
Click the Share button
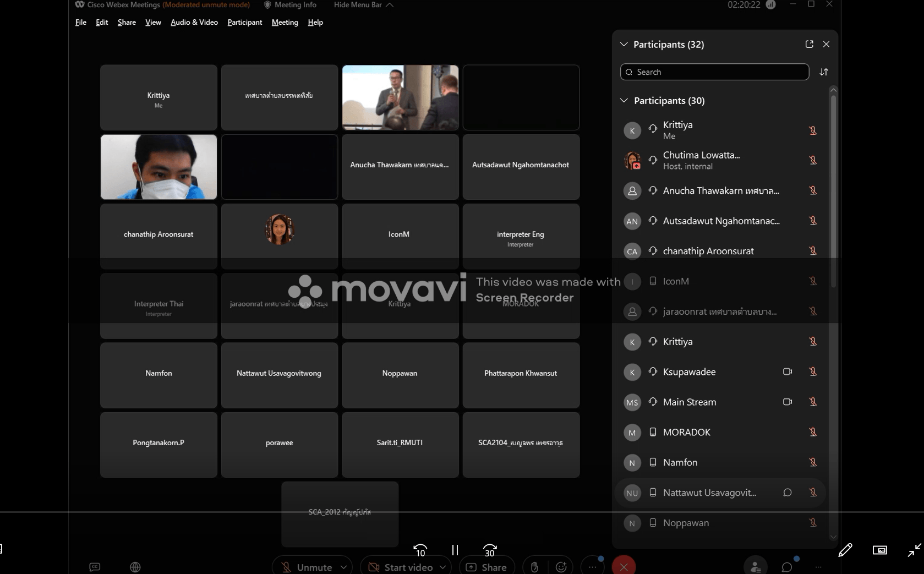tap(486, 567)
